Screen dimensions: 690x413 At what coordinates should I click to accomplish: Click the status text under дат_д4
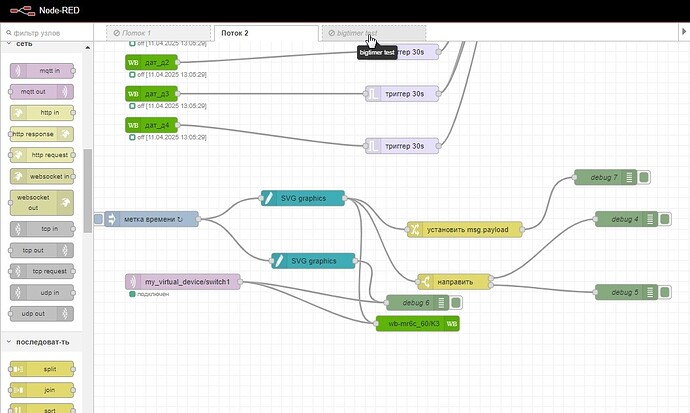tap(172, 137)
